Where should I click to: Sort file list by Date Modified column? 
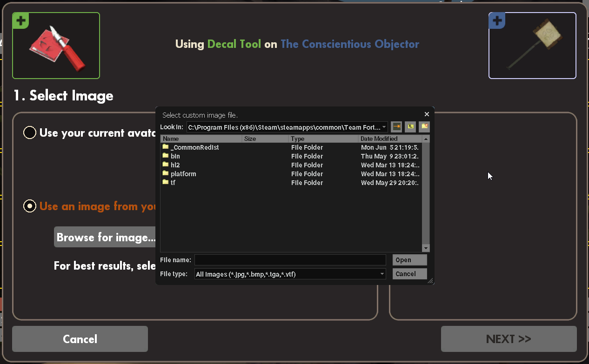pyautogui.click(x=390, y=139)
